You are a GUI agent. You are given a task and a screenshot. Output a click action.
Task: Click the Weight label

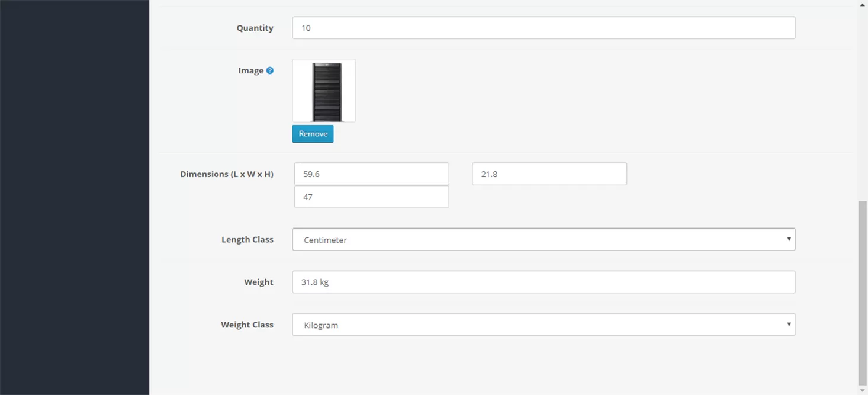(259, 282)
